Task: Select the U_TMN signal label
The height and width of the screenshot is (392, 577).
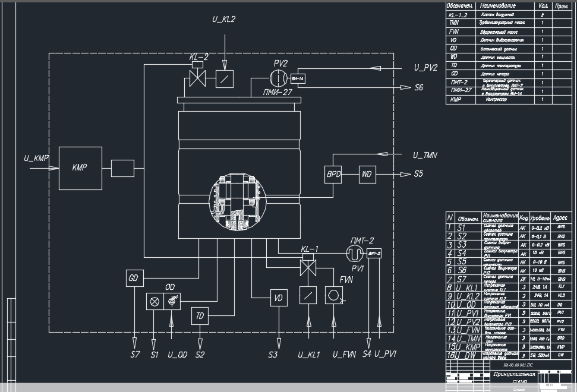Action: [x=425, y=155]
